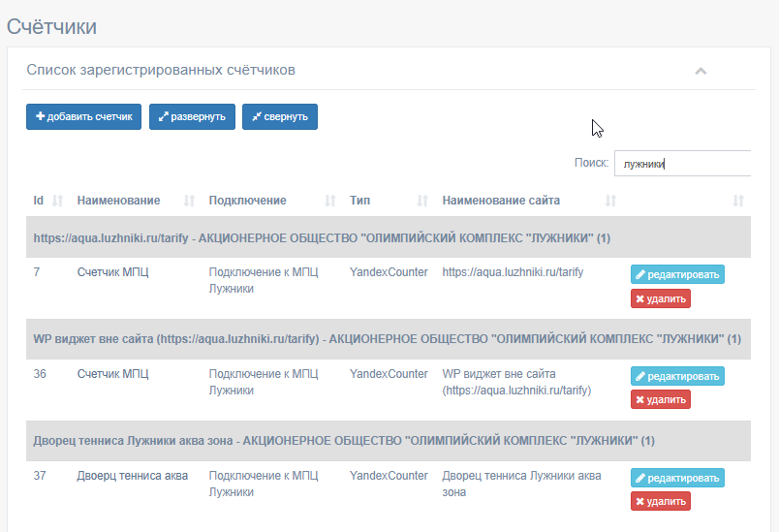
Task: Click the 'развернуть' expand-all button
Action: [x=192, y=116]
